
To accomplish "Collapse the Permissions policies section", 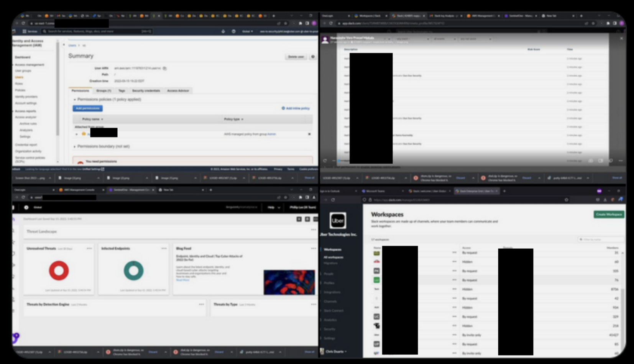I will [75, 100].
